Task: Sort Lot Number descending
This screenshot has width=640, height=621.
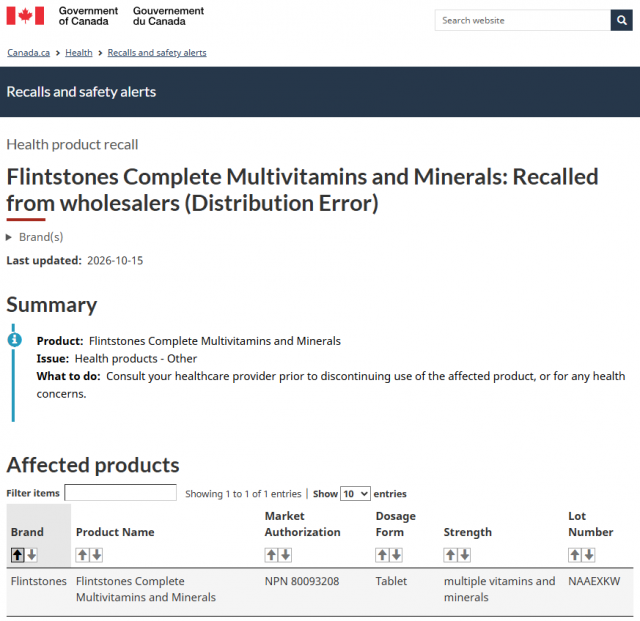Action: pyautogui.click(x=589, y=555)
